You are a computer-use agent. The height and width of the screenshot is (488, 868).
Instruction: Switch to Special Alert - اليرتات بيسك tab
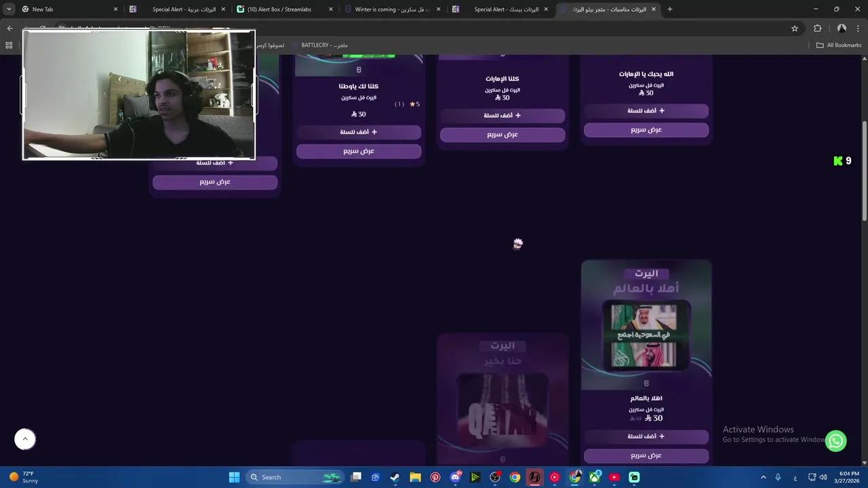(500, 9)
